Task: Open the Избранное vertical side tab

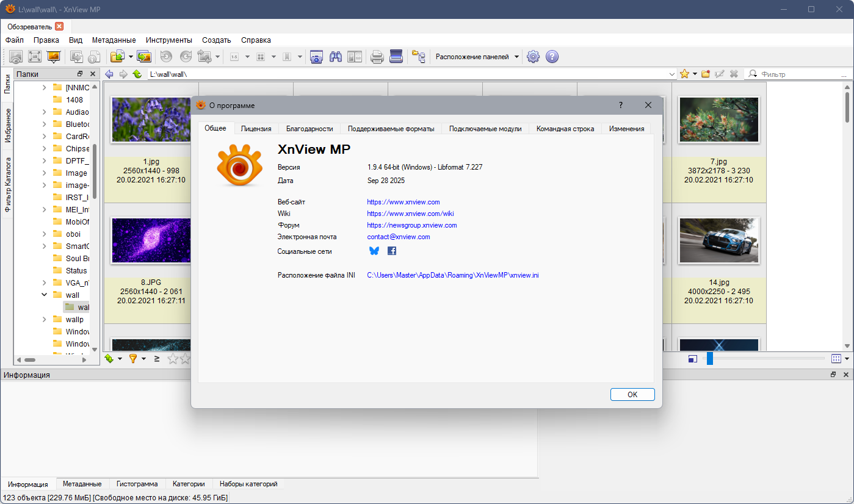Action: click(x=8, y=126)
